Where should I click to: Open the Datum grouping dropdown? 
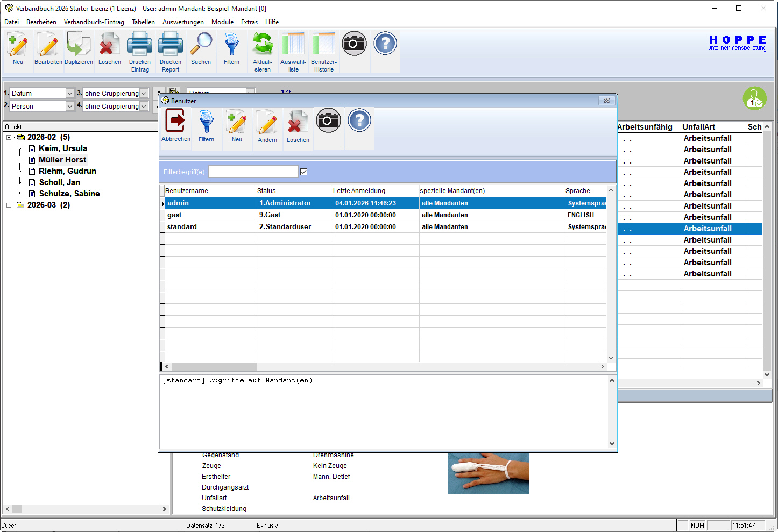coord(70,94)
